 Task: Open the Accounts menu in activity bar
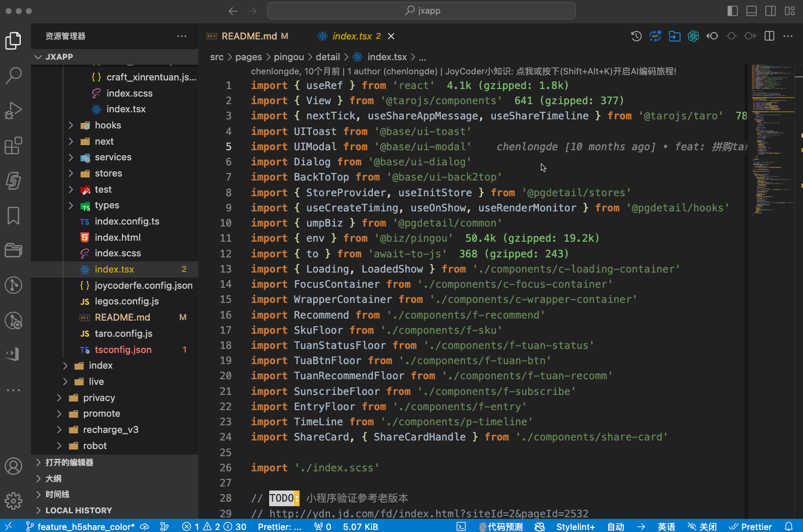click(x=14, y=466)
